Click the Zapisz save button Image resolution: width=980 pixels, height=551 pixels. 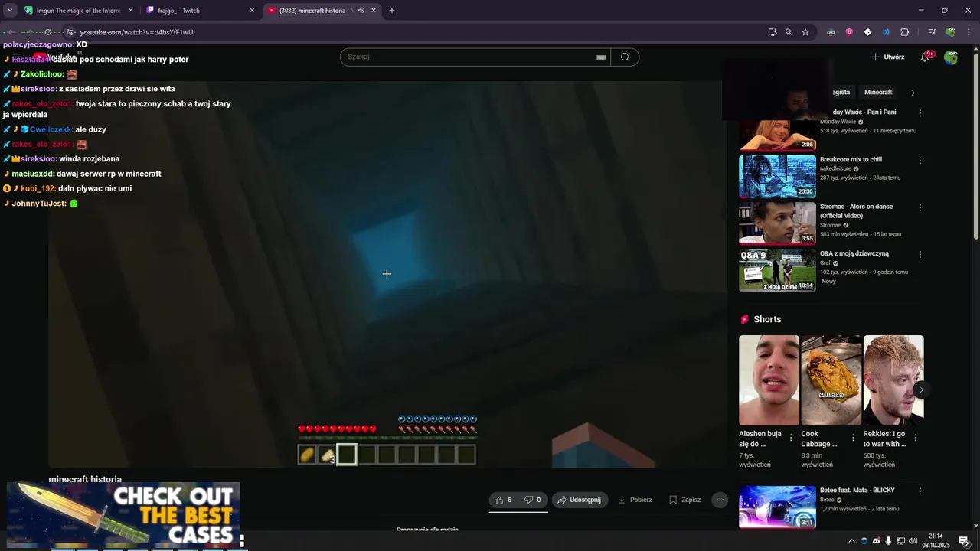tap(684, 500)
